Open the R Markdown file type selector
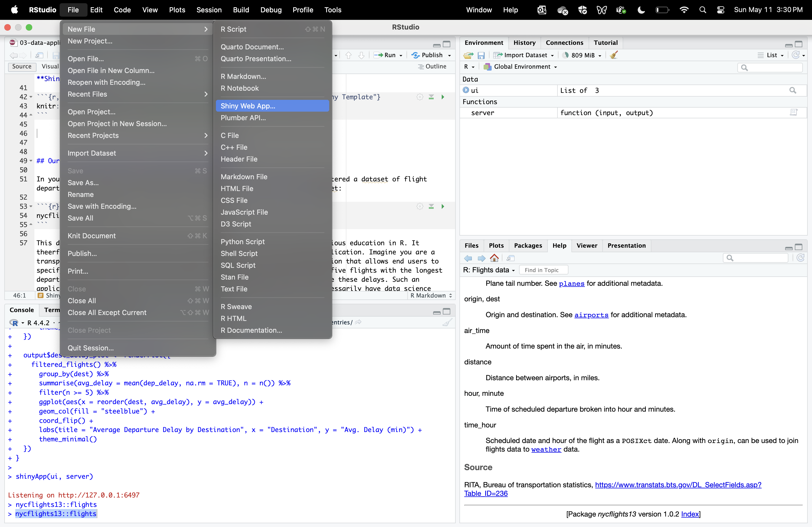Image resolution: width=812 pixels, height=527 pixels. [x=431, y=295]
